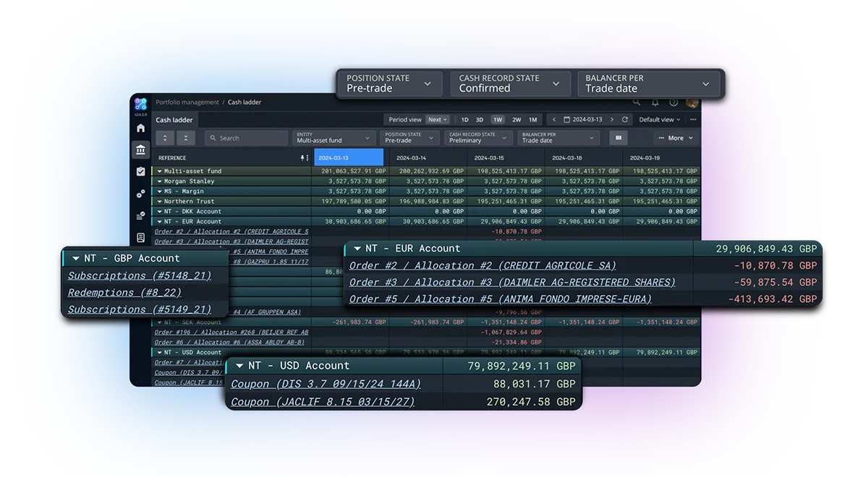Open the column configuration grid icon
Screen dimensions: 868x477
(x=619, y=138)
